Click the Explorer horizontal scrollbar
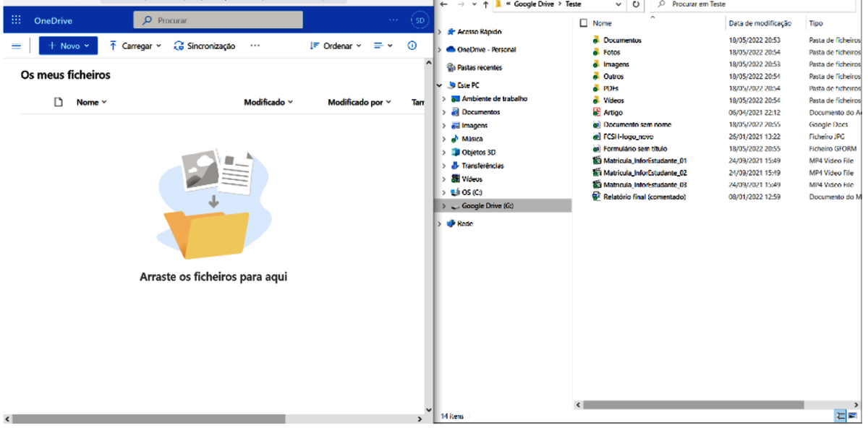The width and height of the screenshot is (868, 428). click(x=687, y=405)
